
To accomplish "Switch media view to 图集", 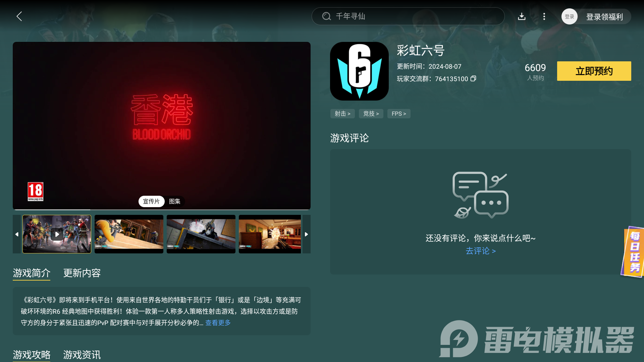I will tap(175, 201).
